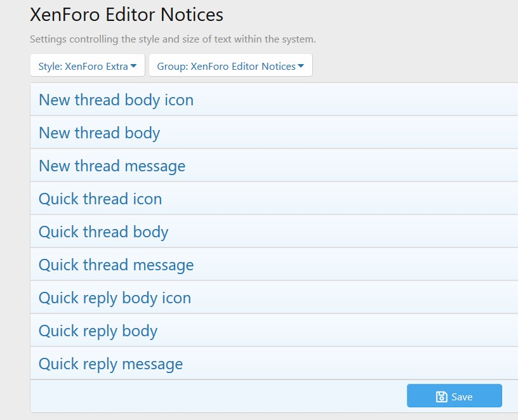Choose the Quick thread message entry
The image size is (518, 420).
click(x=116, y=265)
